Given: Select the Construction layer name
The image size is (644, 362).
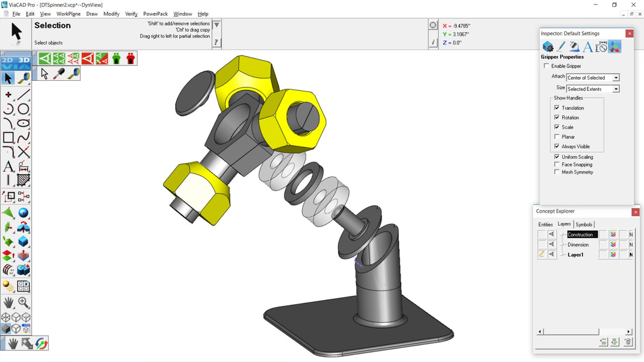Looking at the screenshot, I should tap(582, 234).
